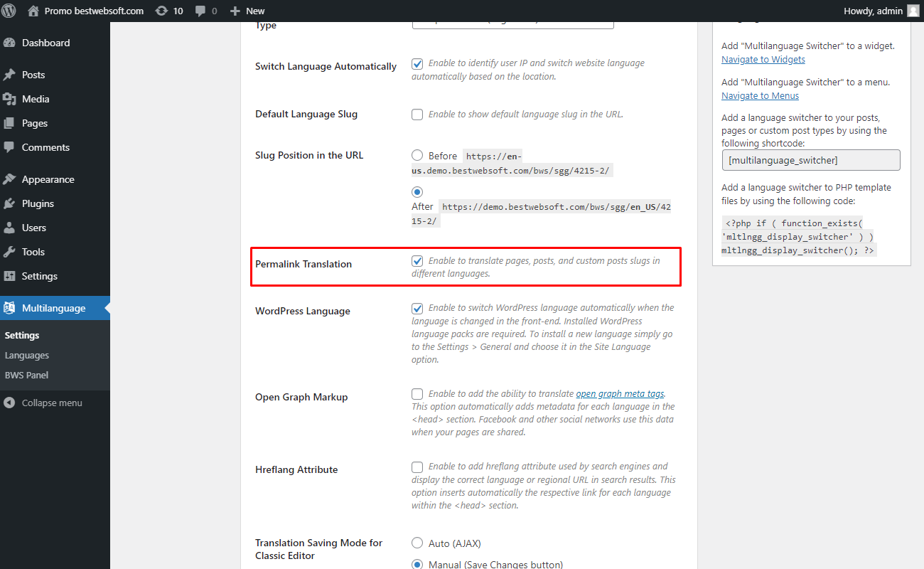
Task: Open Plugins menu item
Action: pyautogui.click(x=55, y=203)
